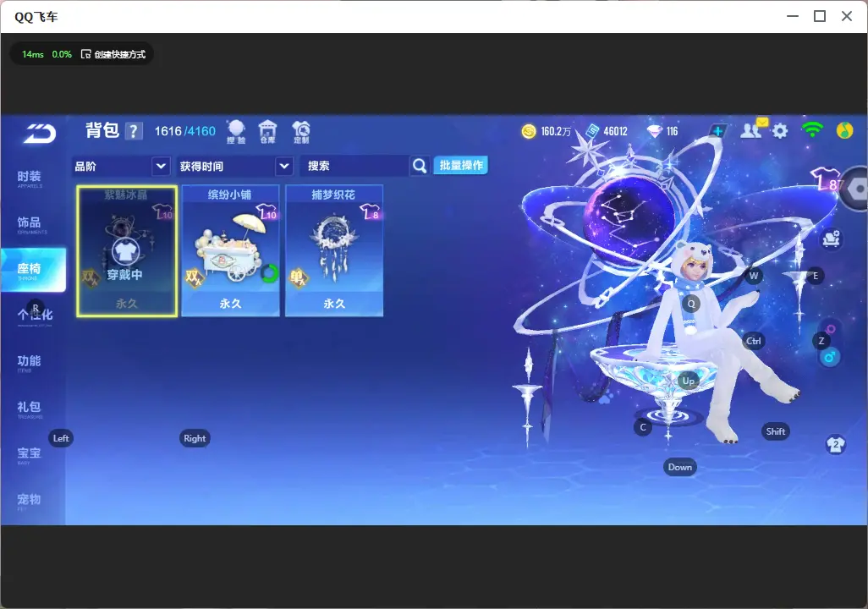Viewport: 868px width, 609px height.
Task: Click the green Wi-Fi signal icon
Action: point(812,130)
